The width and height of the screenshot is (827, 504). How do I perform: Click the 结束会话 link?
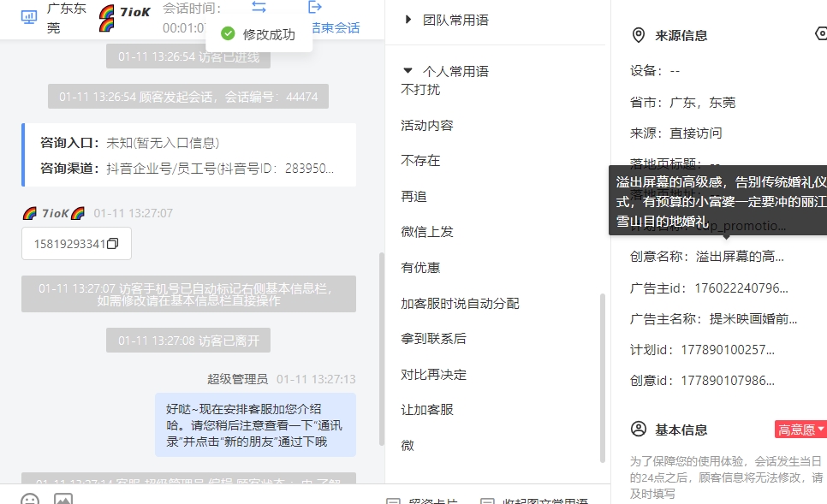(336, 28)
